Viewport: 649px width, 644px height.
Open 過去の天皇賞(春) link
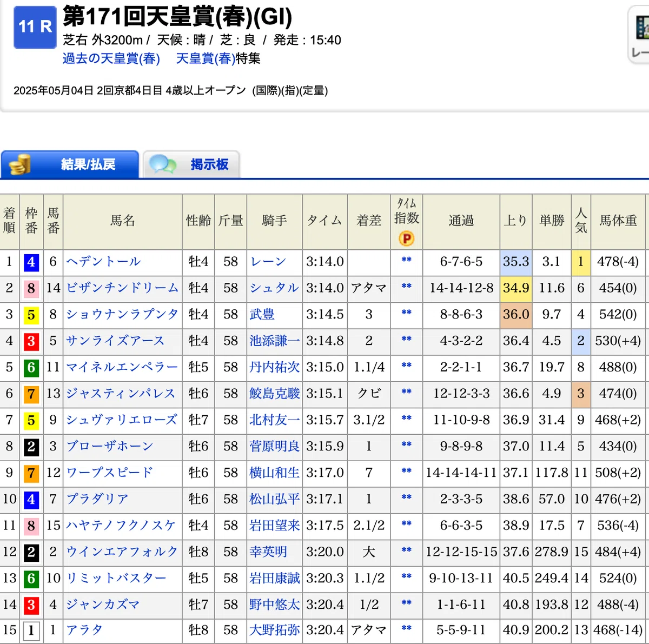111,58
